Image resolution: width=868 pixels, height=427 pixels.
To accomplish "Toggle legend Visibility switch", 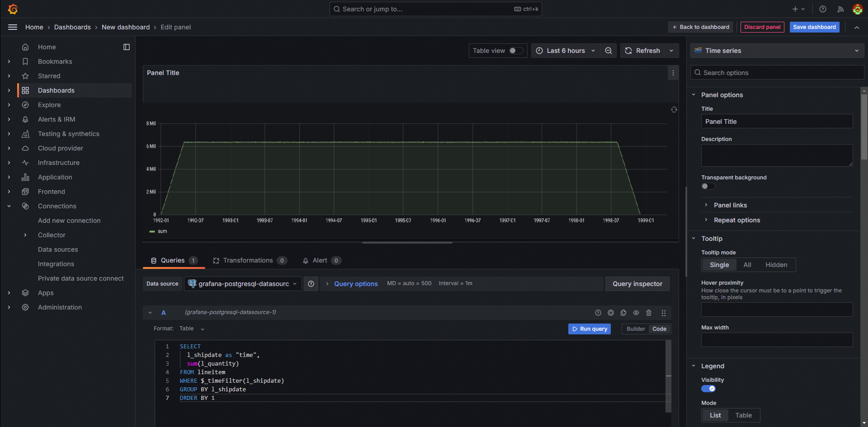I will click(708, 389).
